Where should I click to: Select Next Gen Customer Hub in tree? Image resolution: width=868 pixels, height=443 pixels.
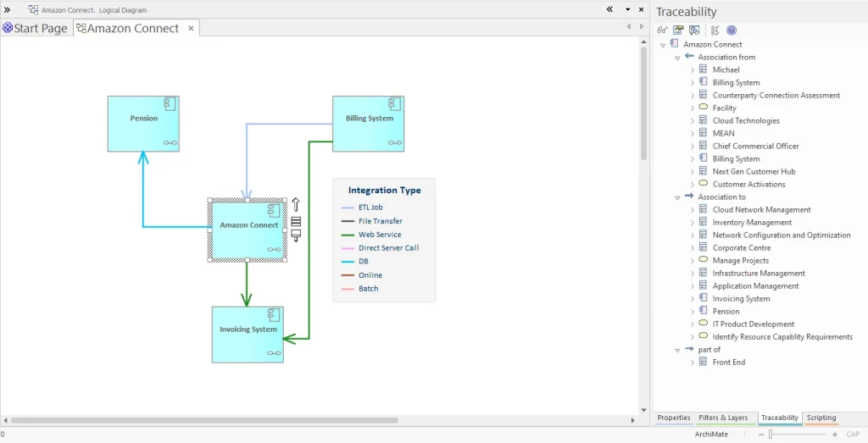754,171
